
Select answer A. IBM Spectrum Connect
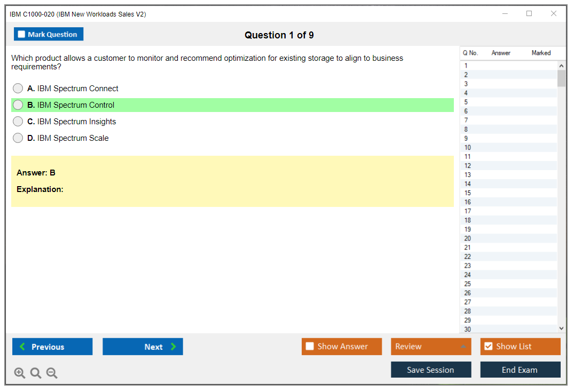pyautogui.click(x=18, y=89)
